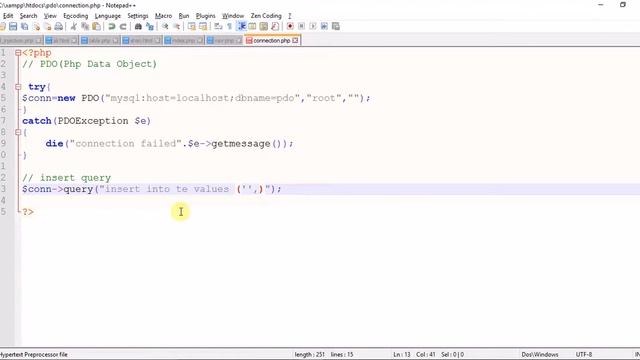Open the Run menu
This screenshot has height=360, width=640.
(x=184, y=16)
